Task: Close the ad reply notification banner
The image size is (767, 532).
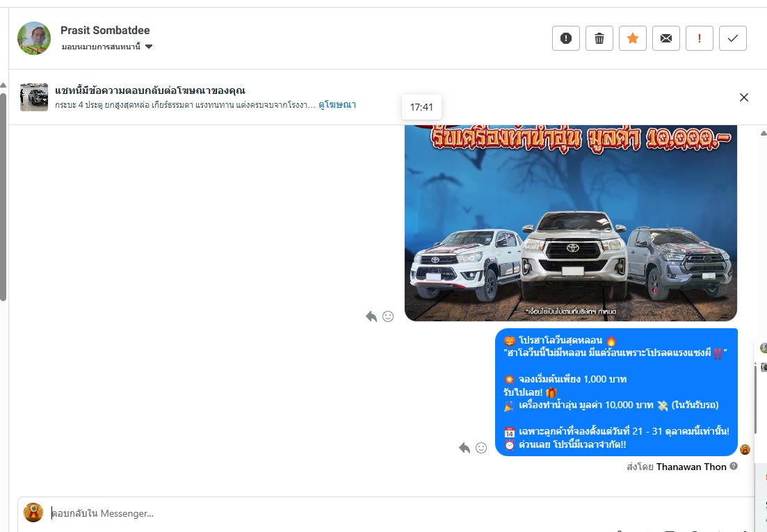Action: click(x=744, y=97)
